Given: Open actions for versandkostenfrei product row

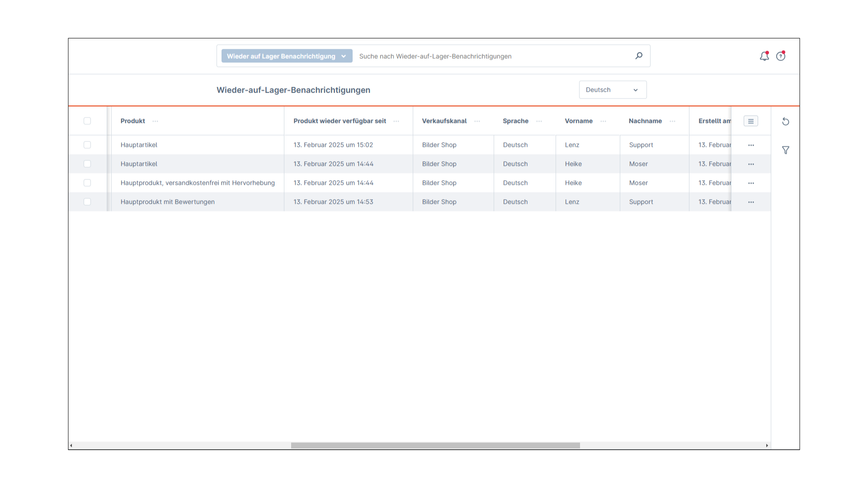Looking at the screenshot, I should (751, 183).
